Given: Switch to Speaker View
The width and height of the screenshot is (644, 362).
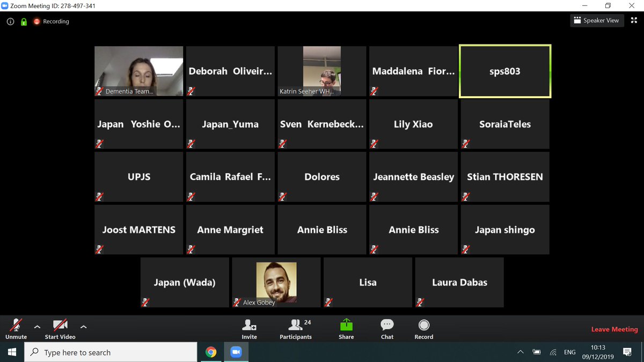Looking at the screenshot, I should [x=596, y=20].
